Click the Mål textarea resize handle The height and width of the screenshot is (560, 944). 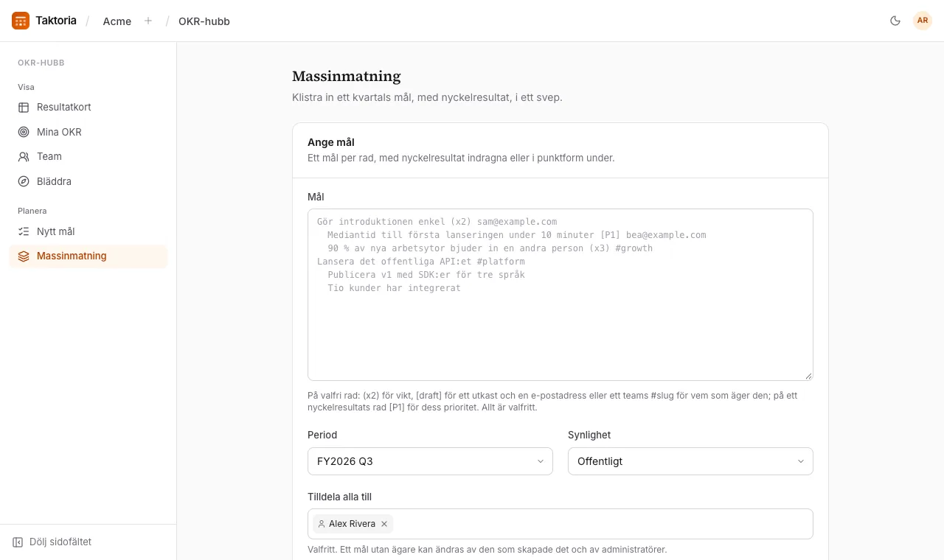(x=808, y=376)
